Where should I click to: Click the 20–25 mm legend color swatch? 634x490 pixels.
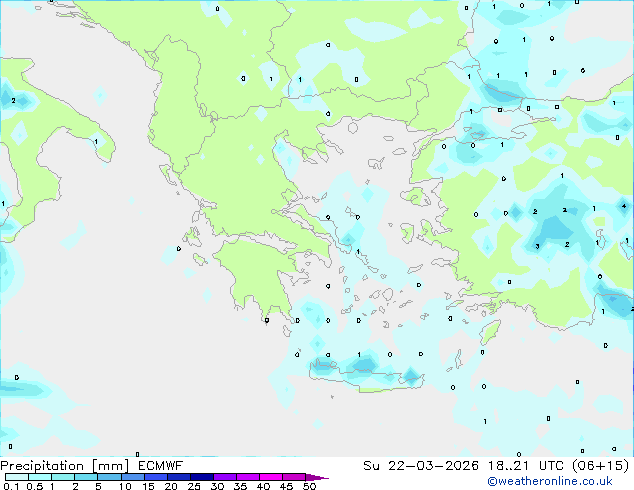pyautogui.click(x=179, y=477)
